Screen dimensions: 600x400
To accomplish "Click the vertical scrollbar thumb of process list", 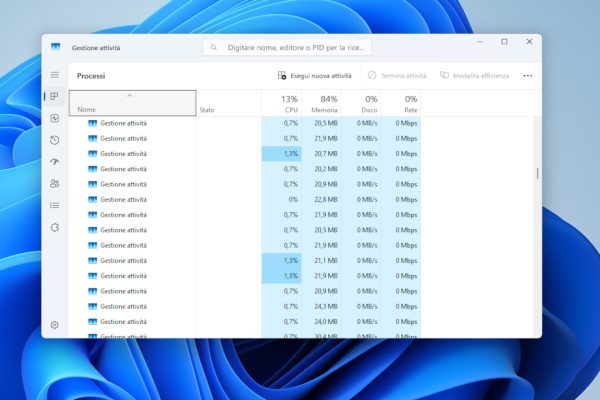I will click(537, 173).
